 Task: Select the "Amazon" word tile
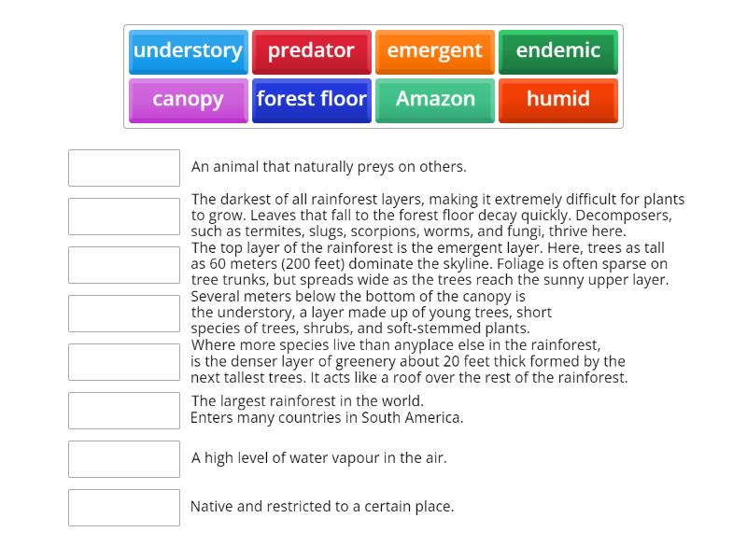pyautogui.click(x=435, y=100)
